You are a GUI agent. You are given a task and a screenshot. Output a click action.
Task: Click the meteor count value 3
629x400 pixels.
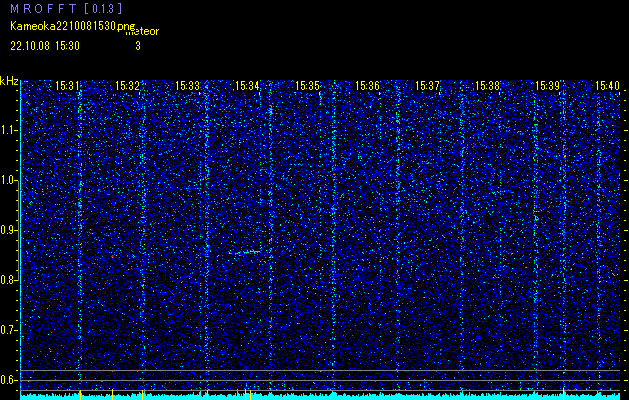coord(138,46)
